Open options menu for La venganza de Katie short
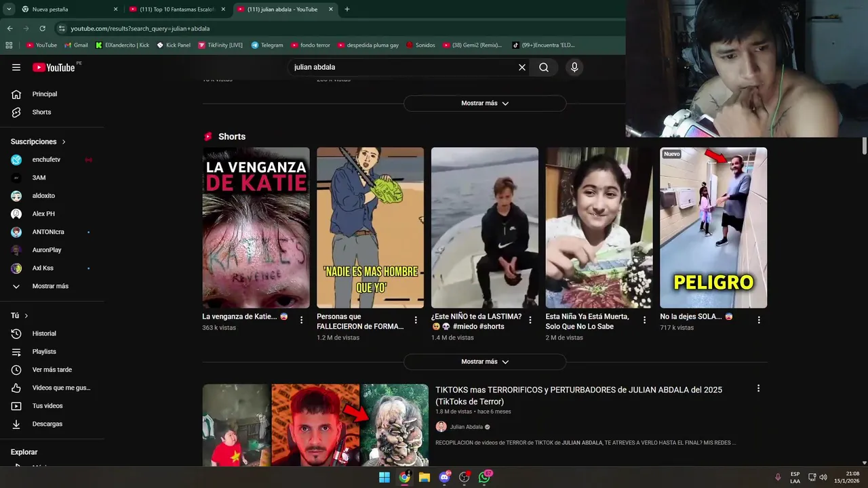Screen dimensions: 868x488 click(x=302, y=320)
